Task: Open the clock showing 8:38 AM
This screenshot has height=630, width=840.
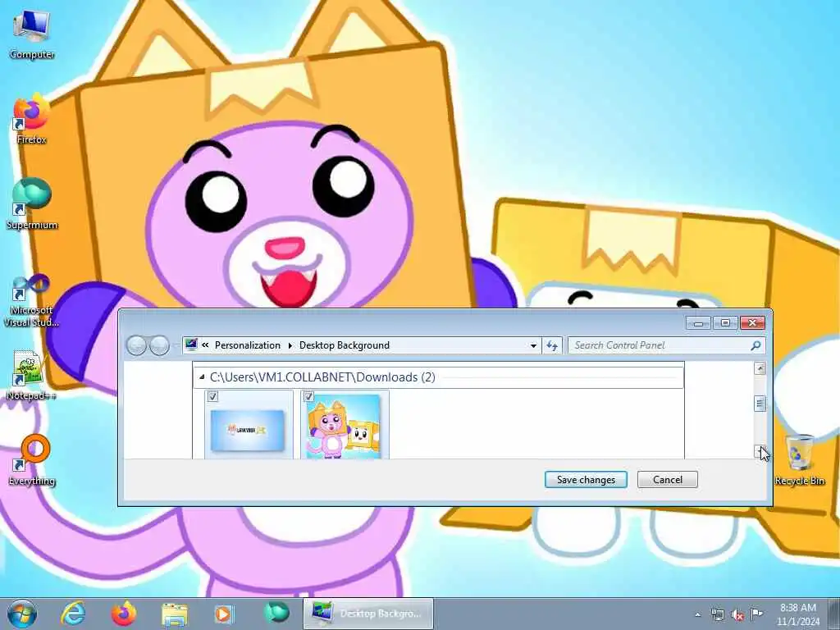Action: tap(797, 614)
